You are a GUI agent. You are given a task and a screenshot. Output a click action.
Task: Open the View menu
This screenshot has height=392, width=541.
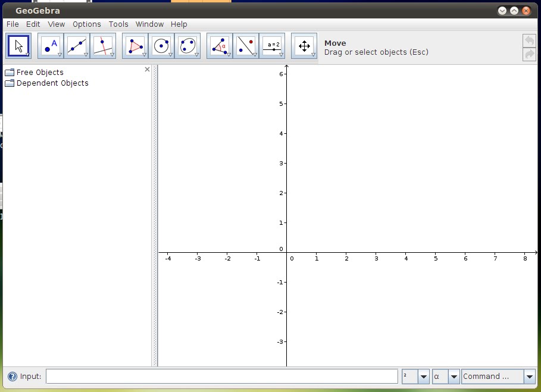(x=56, y=24)
